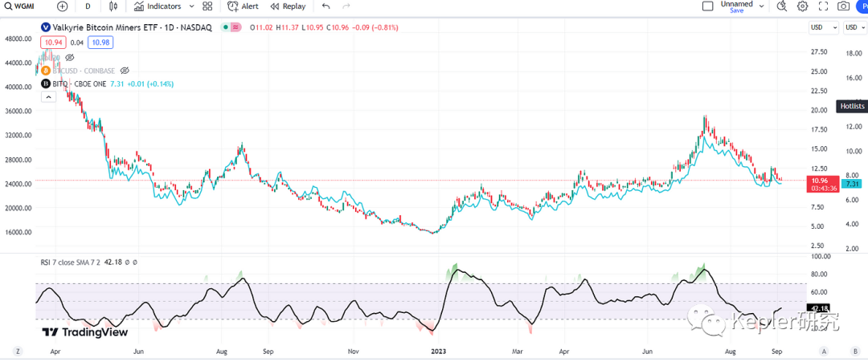Save the chart layout

coord(737,10)
